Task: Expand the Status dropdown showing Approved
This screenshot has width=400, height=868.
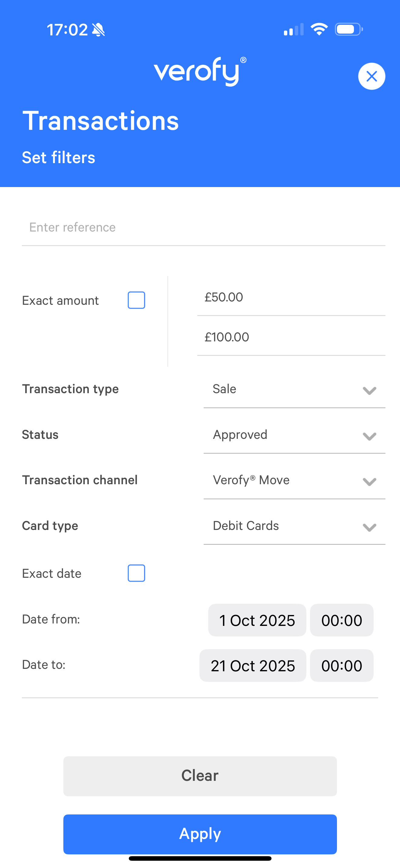Action: [294, 435]
